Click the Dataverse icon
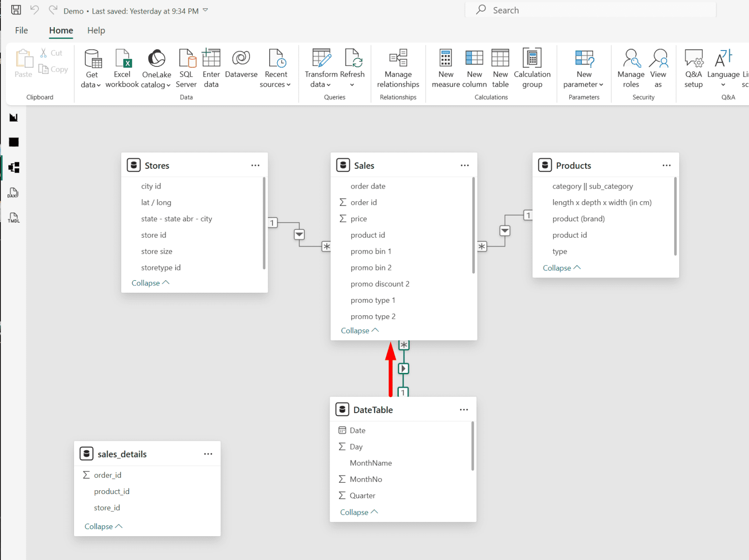Screen dimensions: 749x560 pos(241,58)
